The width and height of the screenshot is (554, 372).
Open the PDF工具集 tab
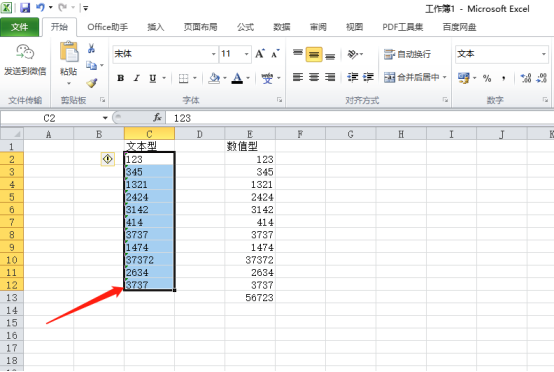(x=403, y=27)
